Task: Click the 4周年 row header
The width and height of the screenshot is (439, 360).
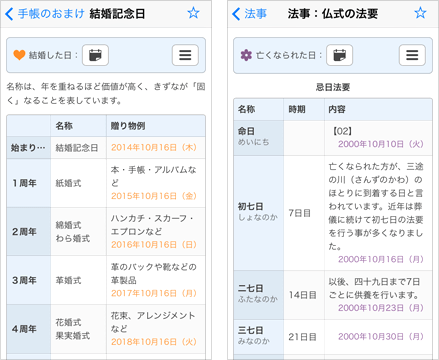Action: coord(29,329)
